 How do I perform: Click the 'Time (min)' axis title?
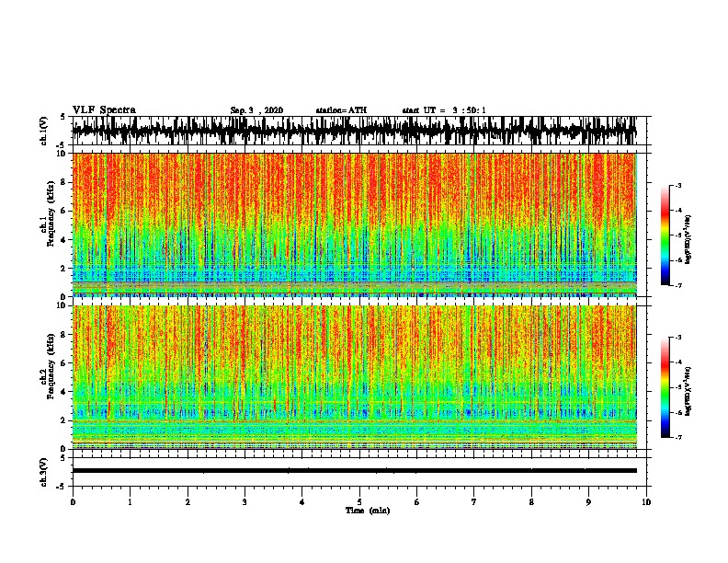(368, 511)
